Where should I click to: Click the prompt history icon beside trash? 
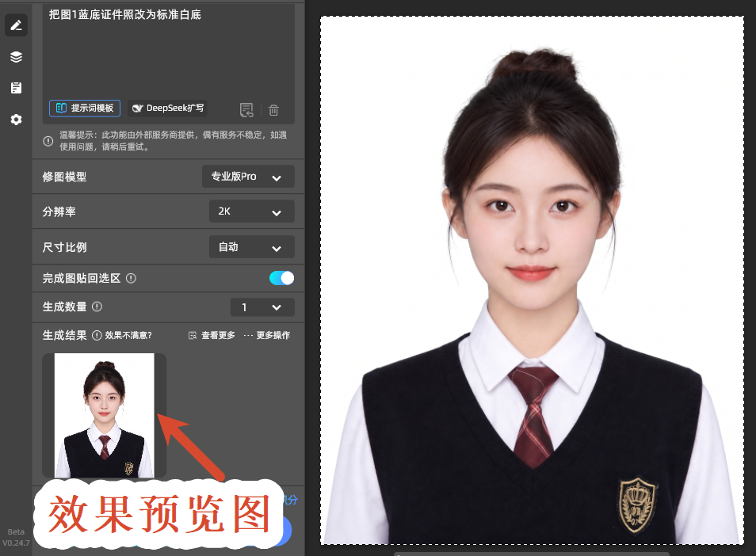coord(246,110)
